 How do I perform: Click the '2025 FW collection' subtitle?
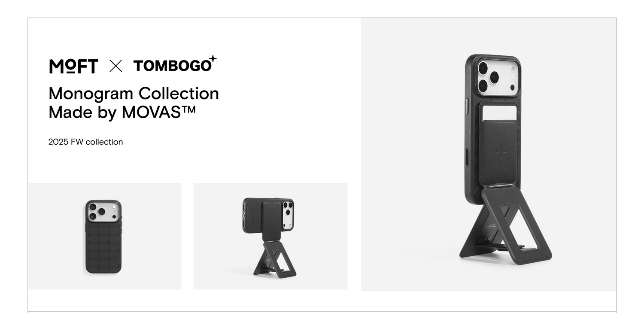[x=85, y=142]
